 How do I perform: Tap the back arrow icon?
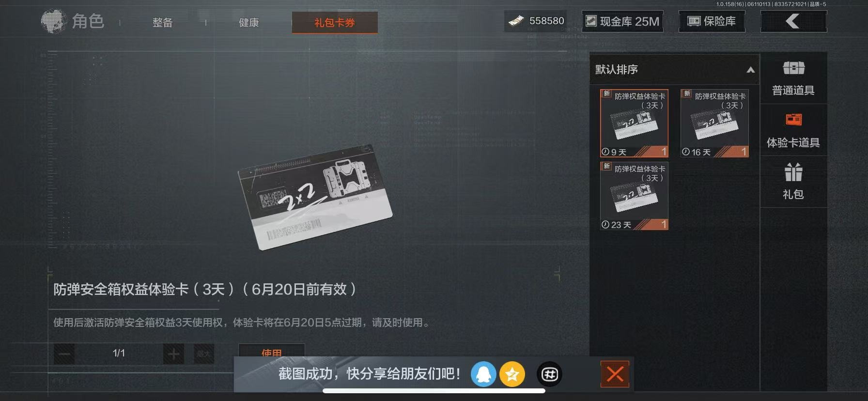pos(793,21)
